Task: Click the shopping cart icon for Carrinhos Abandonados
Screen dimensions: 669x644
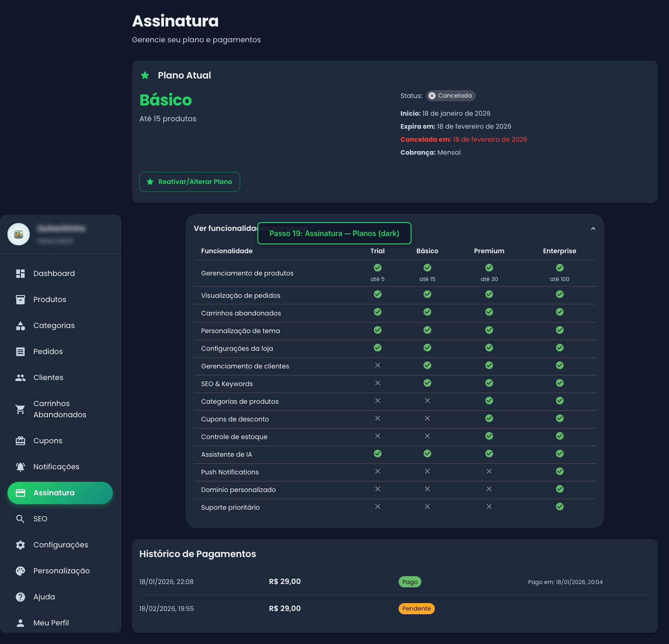Action: [20, 409]
